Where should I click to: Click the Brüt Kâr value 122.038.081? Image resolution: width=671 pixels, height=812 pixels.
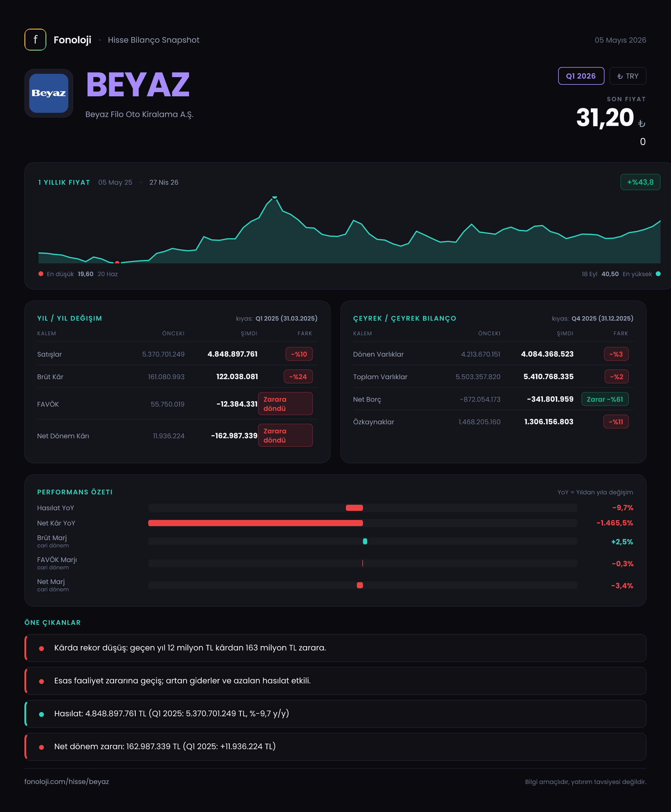click(237, 377)
